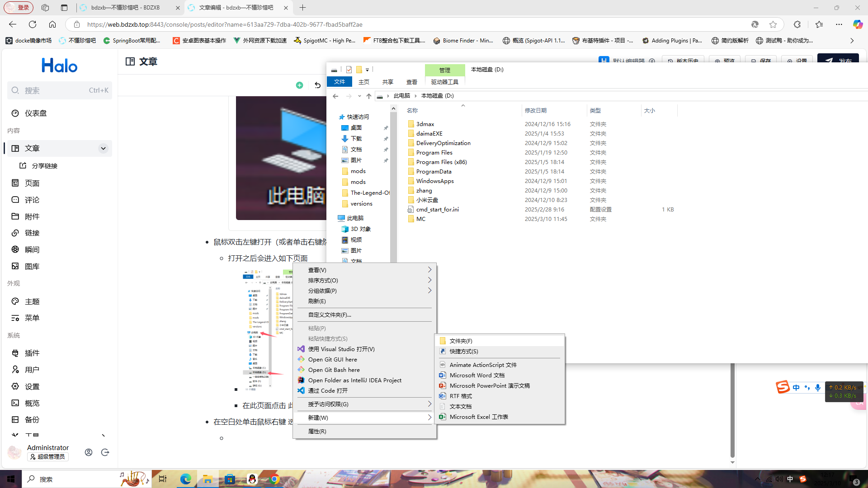The width and height of the screenshot is (868, 488).
Task: Toggle the sidebar collapse icon beside 文章 title
Action: [130, 61]
